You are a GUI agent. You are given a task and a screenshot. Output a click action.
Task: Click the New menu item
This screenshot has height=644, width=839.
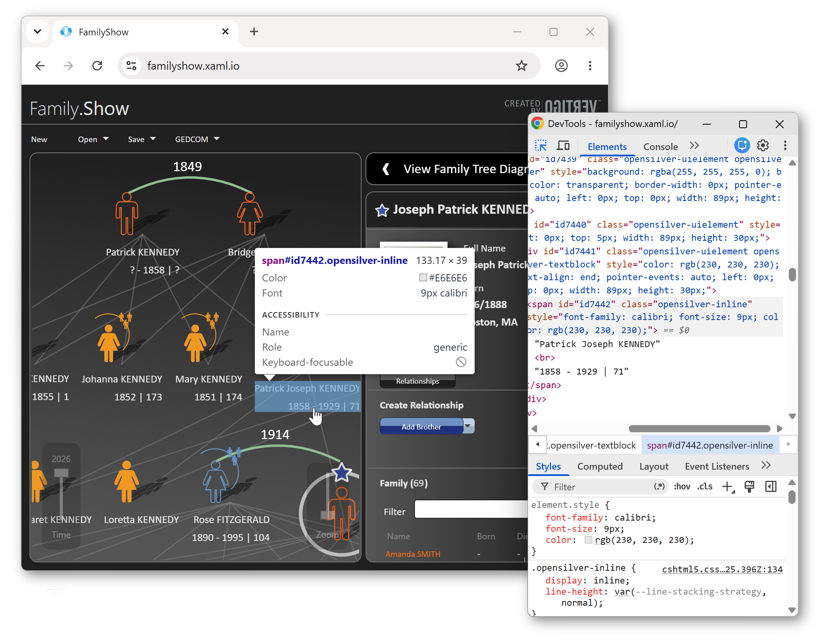39,139
